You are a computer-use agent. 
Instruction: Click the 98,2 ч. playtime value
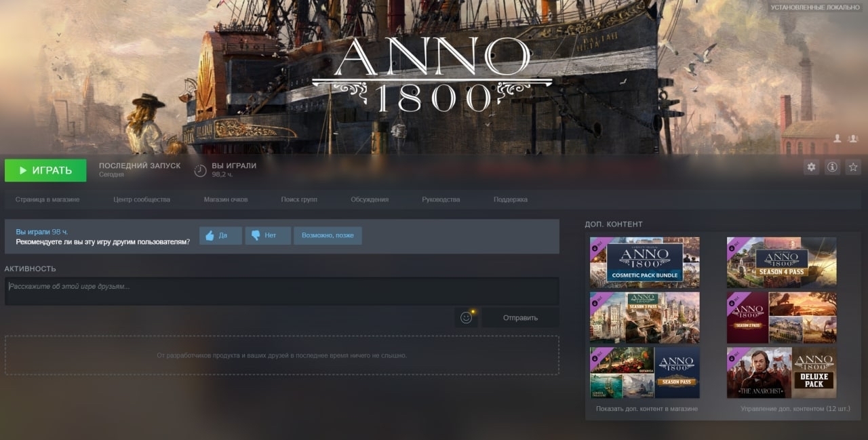(222, 175)
